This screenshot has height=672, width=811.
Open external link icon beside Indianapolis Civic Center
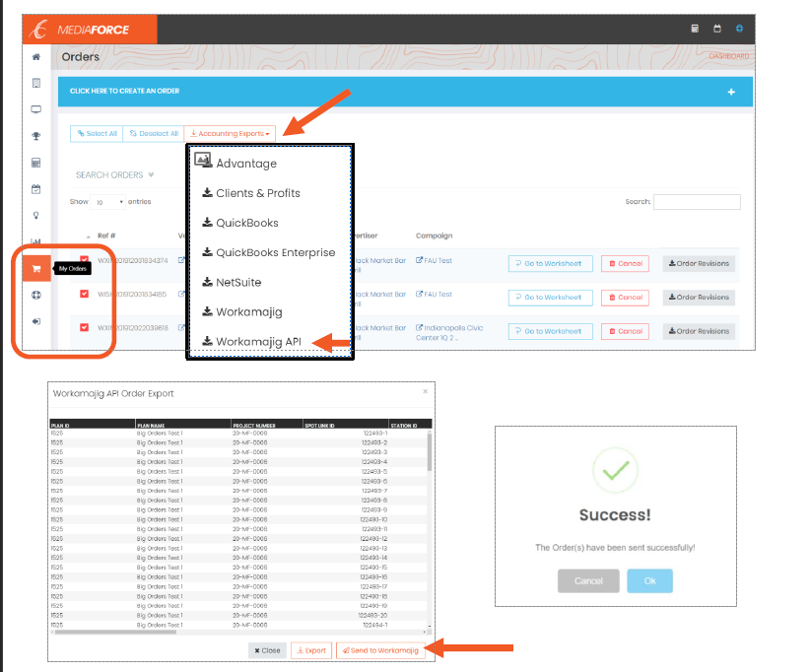[420, 327]
